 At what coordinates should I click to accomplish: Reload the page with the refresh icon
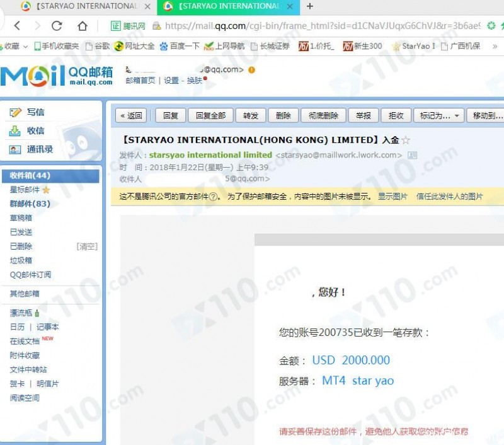point(57,26)
